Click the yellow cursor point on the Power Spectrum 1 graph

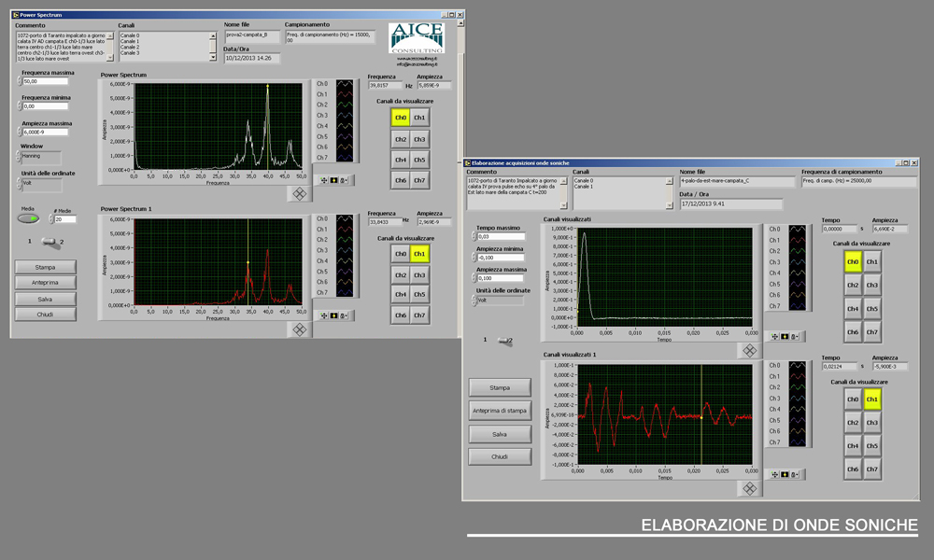(x=248, y=262)
